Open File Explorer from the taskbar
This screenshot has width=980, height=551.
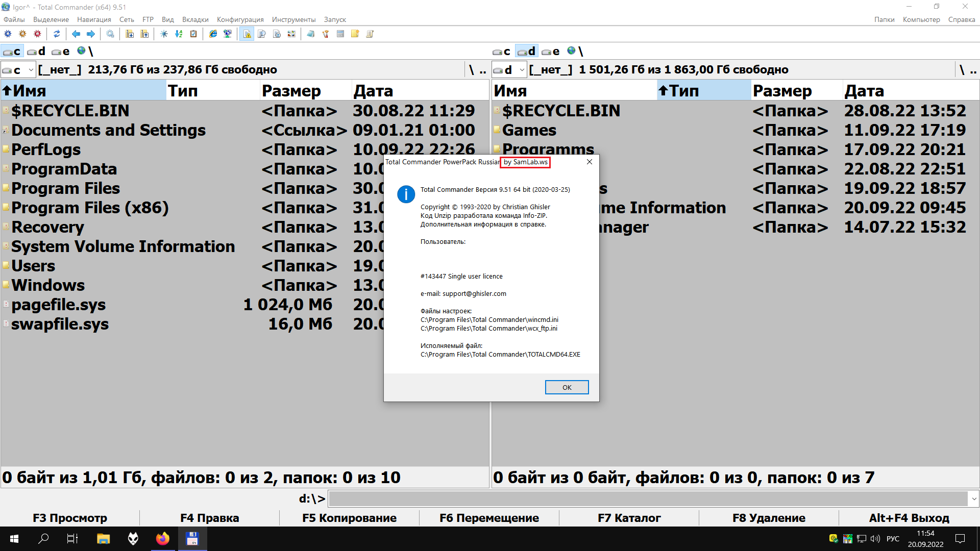tap(104, 539)
